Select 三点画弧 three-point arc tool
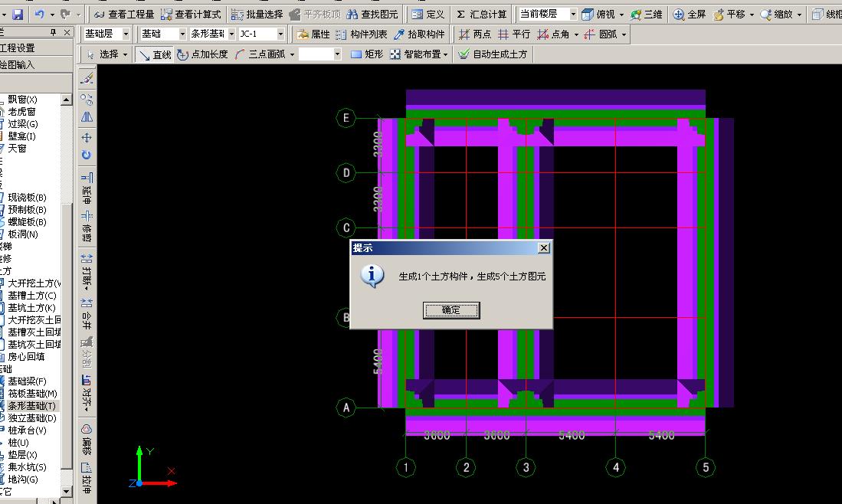842x504 pixels. [260, 54]
